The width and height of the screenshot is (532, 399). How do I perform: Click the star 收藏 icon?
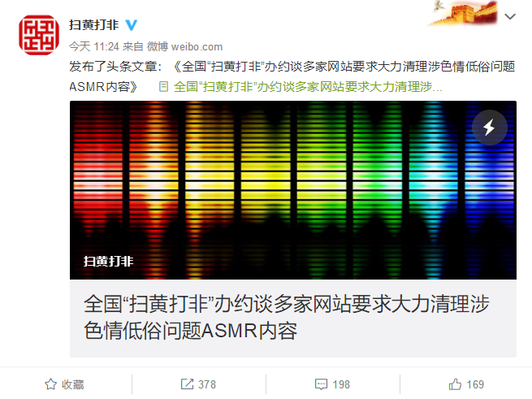(51, 384)
